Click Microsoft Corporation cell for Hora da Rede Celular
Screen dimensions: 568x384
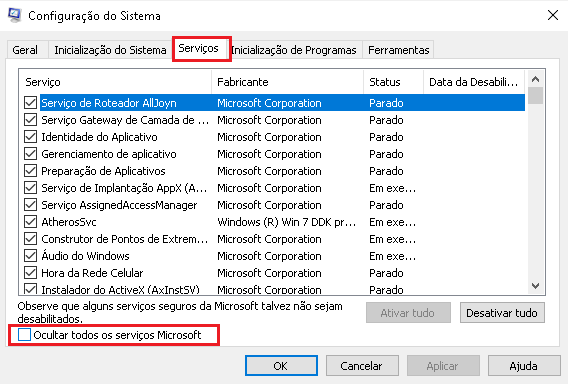tap(269, 273)
